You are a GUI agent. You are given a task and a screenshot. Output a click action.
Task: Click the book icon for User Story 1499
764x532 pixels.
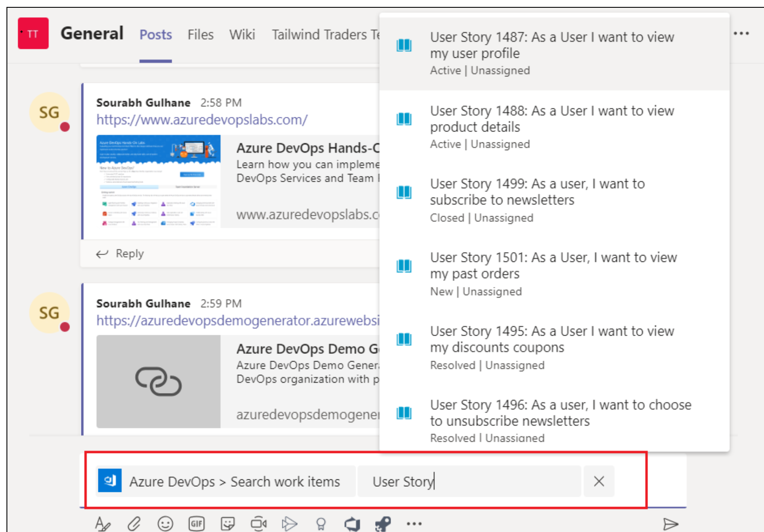[x=404, y=192]
